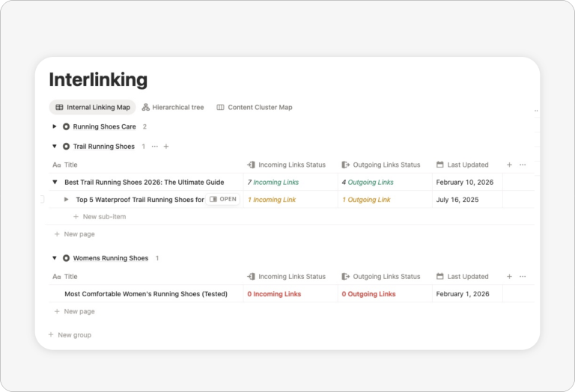Click the 1 Outgoing Link cell
The width and height of the screenshot is (575, 392).
pos(385,200)
